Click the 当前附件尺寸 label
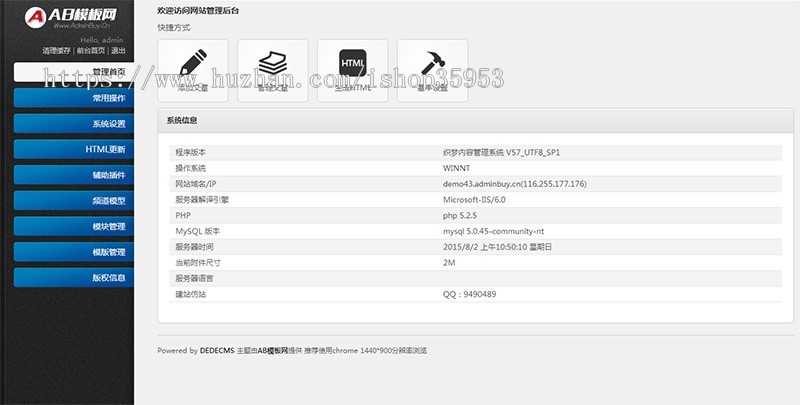800x405 pixels. (198, 263)
